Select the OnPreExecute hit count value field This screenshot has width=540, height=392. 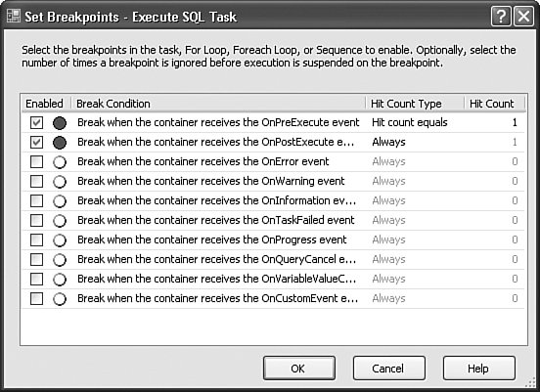coord(495,122)
